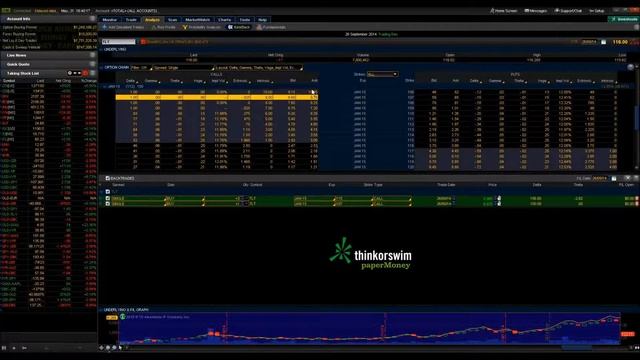The height and width of the screenshot is (360, 640).
Task: Switch to the MarketWatch tab
Action: pyautogui.click(x=198, y=20)
